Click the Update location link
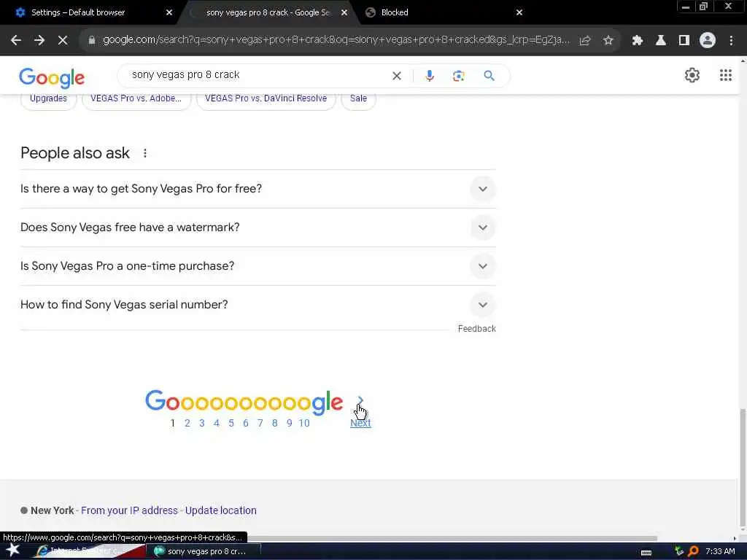This screenshot has width=747, height=560. (x=220, y=510)
